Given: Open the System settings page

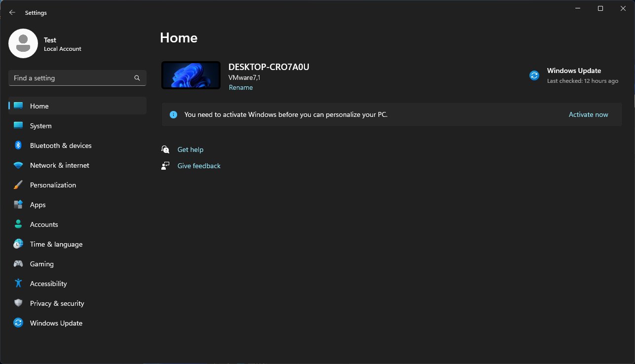Looking at the screenshot, I should tap(77, 126).
